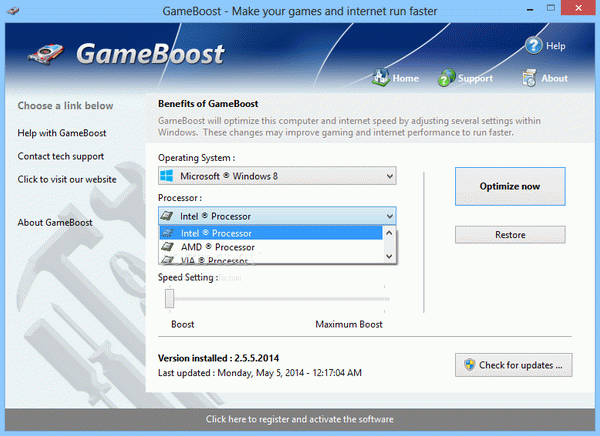Click the Last updated date text
Viewport: 600px width, 436px height.
260,372
